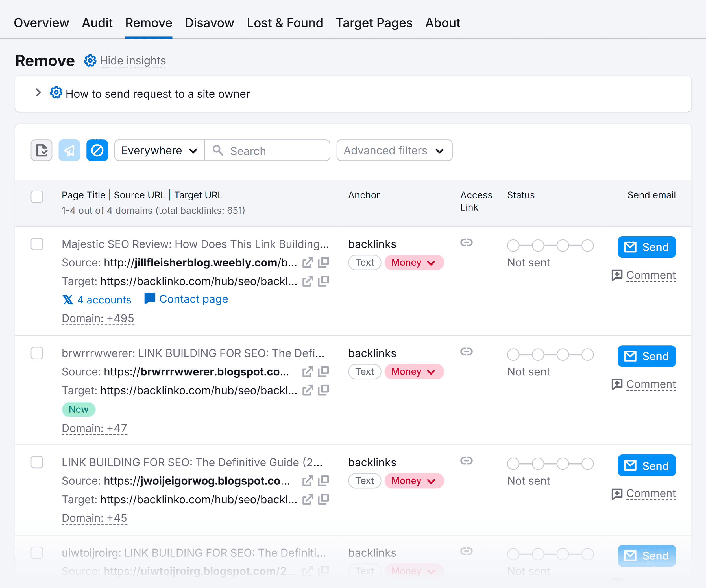Switch to the Disavow tab
Screen dimensions: 706x588
[x=209, y=23]
